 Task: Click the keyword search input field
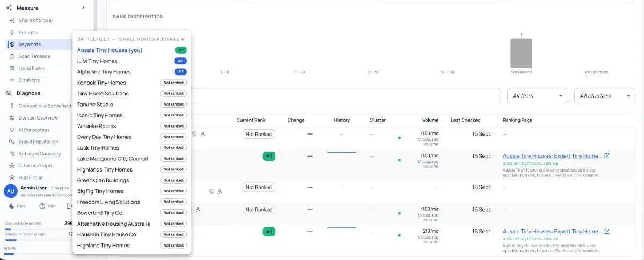coord(346,96)
